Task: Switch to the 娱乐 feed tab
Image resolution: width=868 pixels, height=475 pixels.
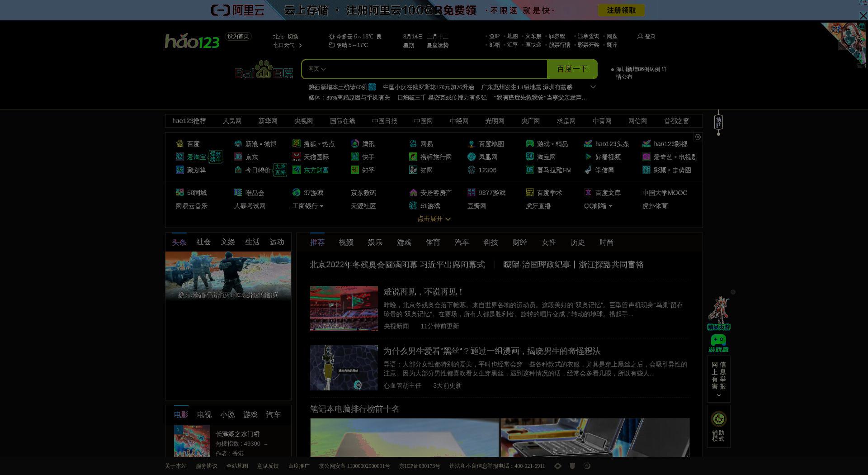Action: coord(375,242)
